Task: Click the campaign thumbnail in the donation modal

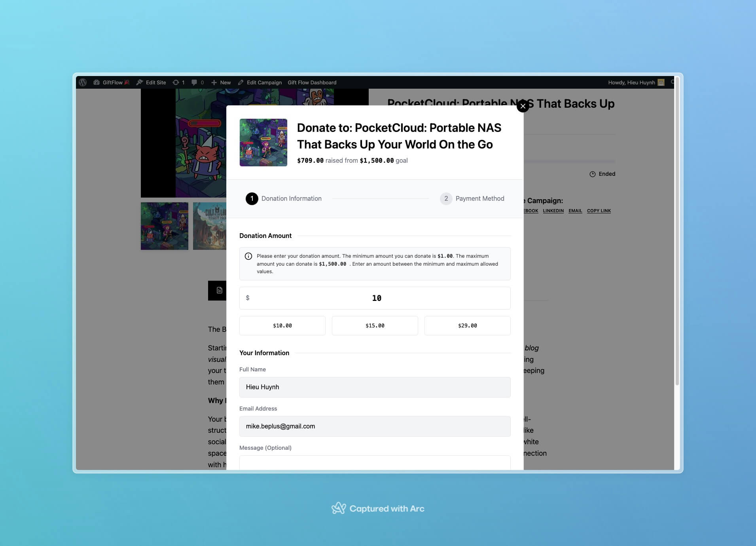Action: pyautogui.click(x=263, y=143)
